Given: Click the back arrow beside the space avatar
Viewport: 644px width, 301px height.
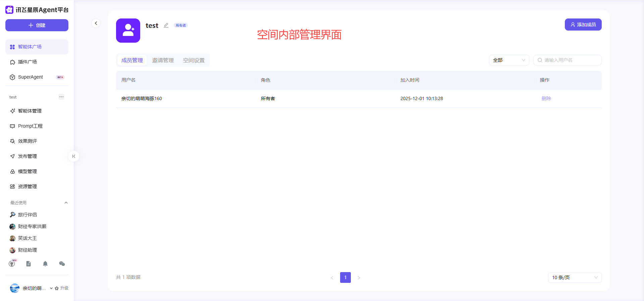Looking at the screenshot, I should tap(96, 23).
